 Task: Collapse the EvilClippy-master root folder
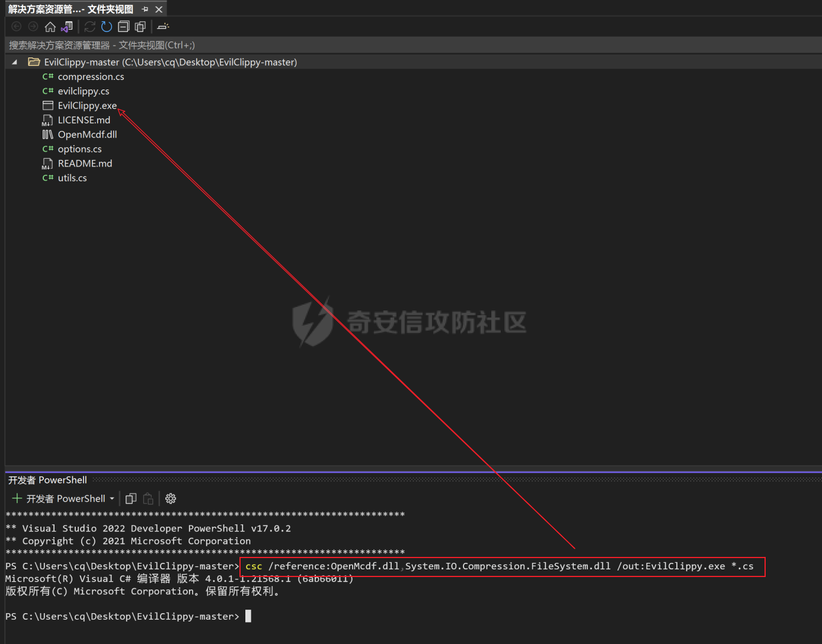pos(15,62)
